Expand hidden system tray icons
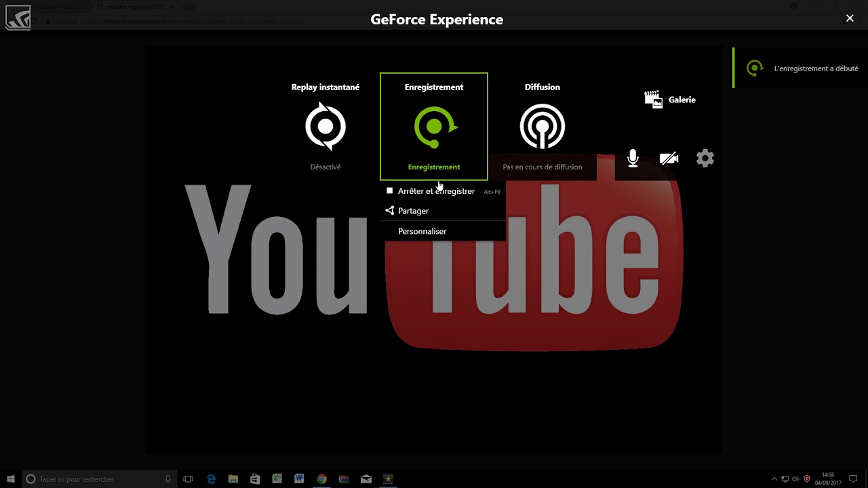This screenshot has width=868, height=488. (774, 479)
